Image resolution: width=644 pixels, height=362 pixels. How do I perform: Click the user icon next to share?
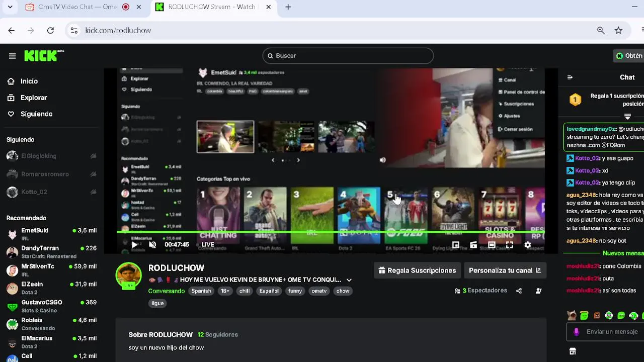tap(539, 291)
